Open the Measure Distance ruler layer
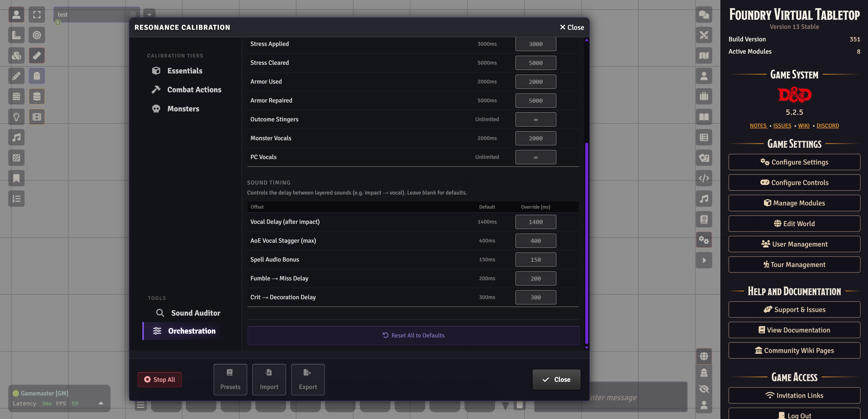The image size is (868, 419). [x=16, y=35]
